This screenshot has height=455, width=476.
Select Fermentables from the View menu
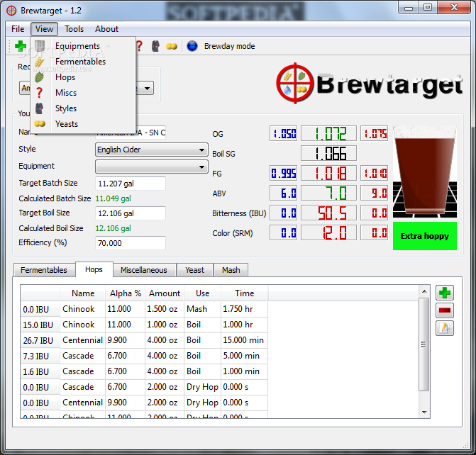(80, 62)
